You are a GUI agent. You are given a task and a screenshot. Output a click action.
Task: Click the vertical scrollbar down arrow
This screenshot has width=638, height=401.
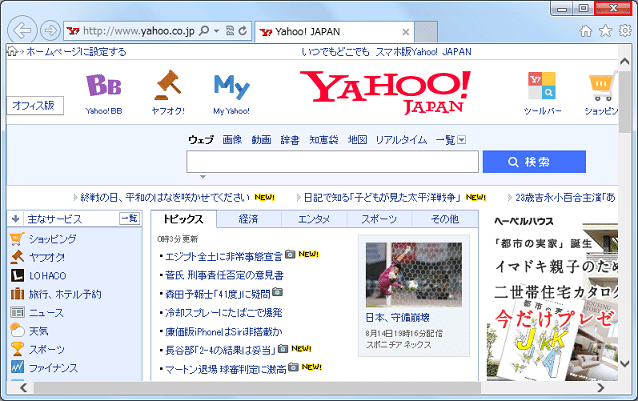click(625, 363)
